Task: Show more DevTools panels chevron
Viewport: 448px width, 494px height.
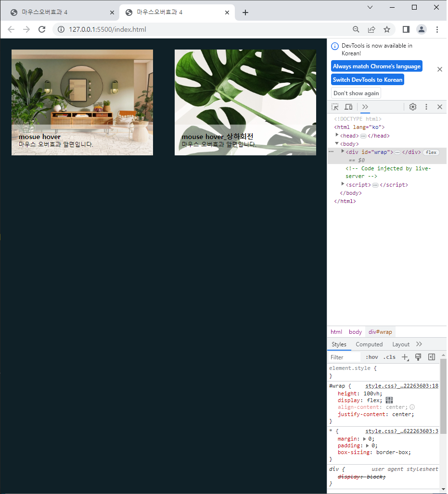Action: coord(365,107)
